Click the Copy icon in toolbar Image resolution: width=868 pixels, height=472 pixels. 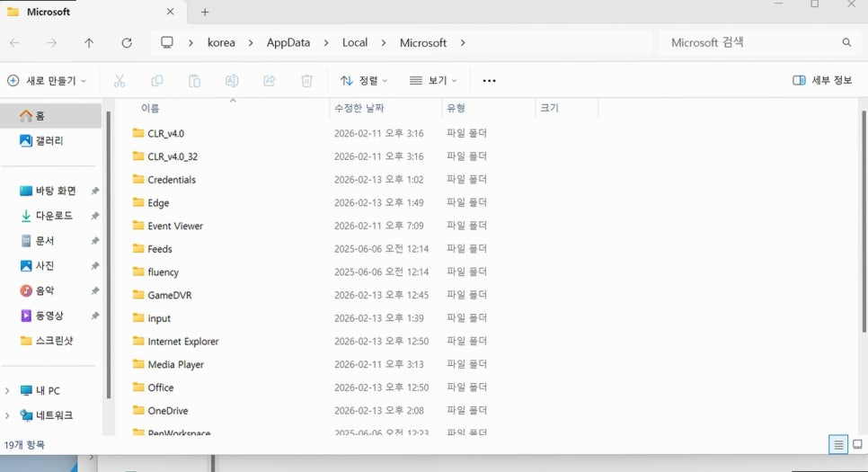click(157, 81)
